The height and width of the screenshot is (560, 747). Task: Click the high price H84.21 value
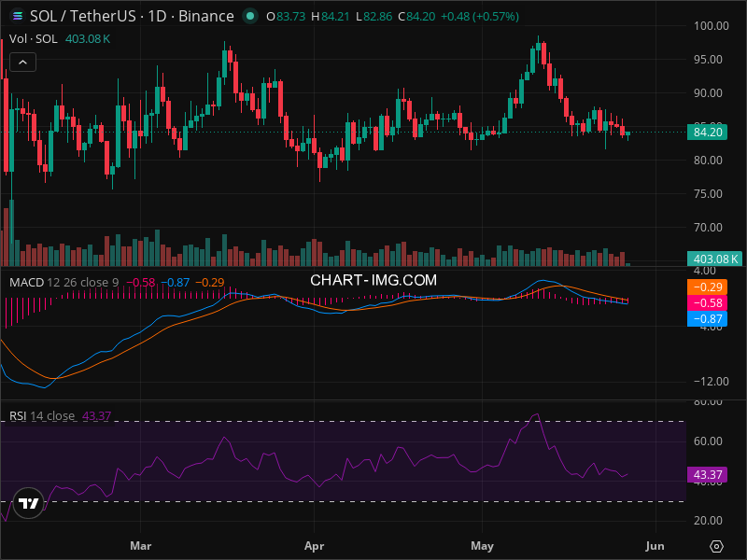point(331,17)
